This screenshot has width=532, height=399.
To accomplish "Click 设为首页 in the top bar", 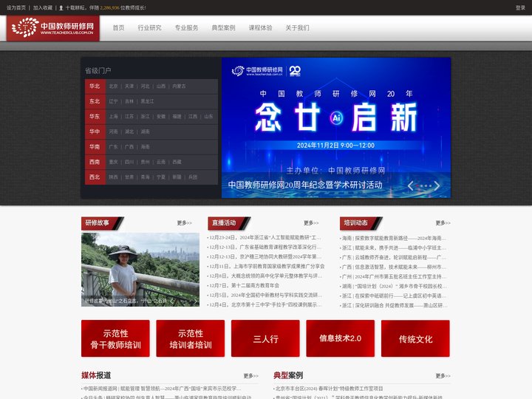I will 16,8.
